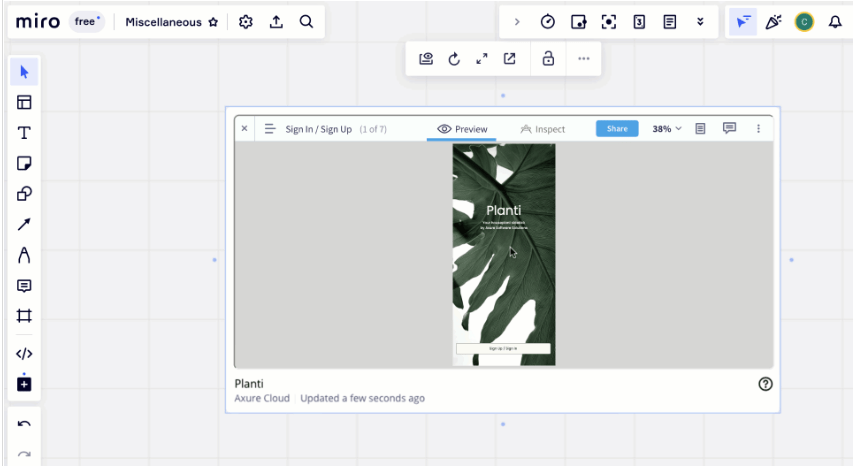This screenshot has height=466, width=854.
Task: Open the timer in top toolbar
Action: [x=548, y=22]
